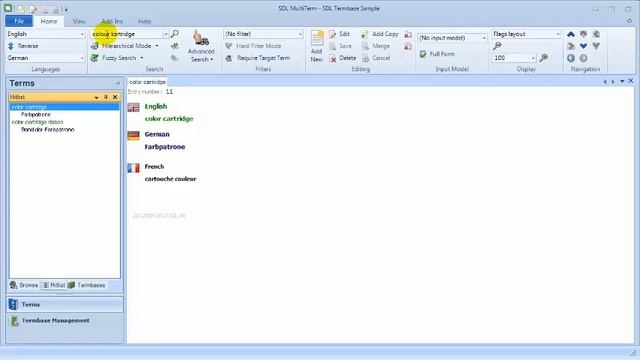Click the Fuzzy Search icon
Image resolution: width=640 pixels, height=360 pixels.
point(95,58)
